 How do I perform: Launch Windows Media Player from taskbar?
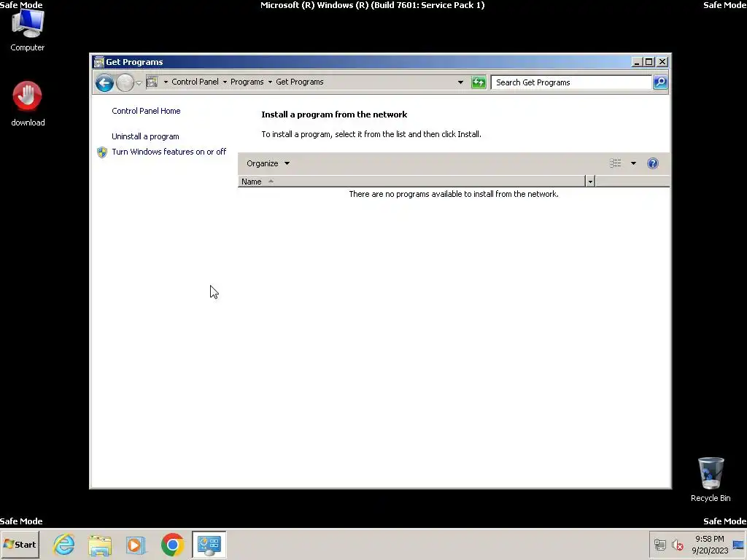click(136, 545)
